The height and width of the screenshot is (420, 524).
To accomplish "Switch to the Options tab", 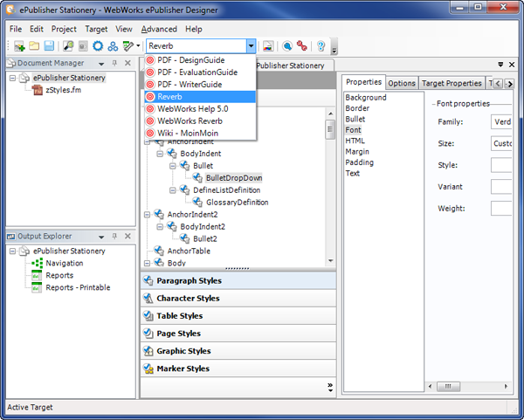I will (402, 83).
